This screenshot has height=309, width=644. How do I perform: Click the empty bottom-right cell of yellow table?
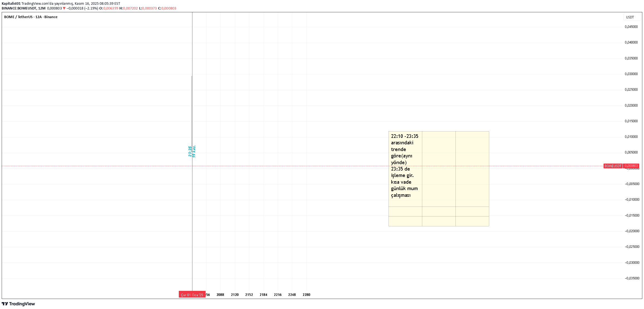click(x=472, y=221)
